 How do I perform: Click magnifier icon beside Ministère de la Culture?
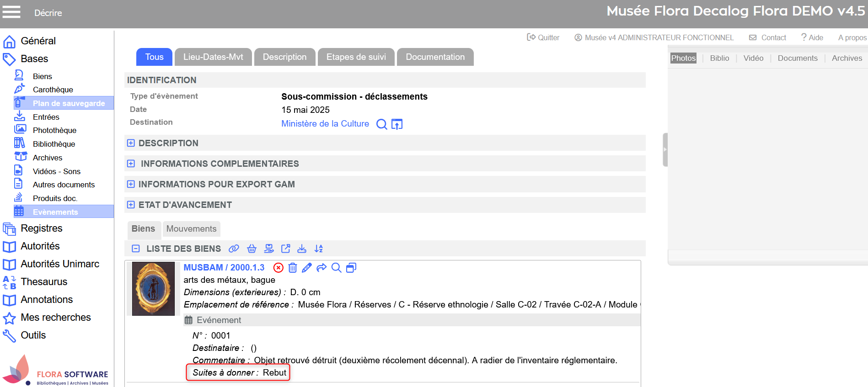(381, 124)
